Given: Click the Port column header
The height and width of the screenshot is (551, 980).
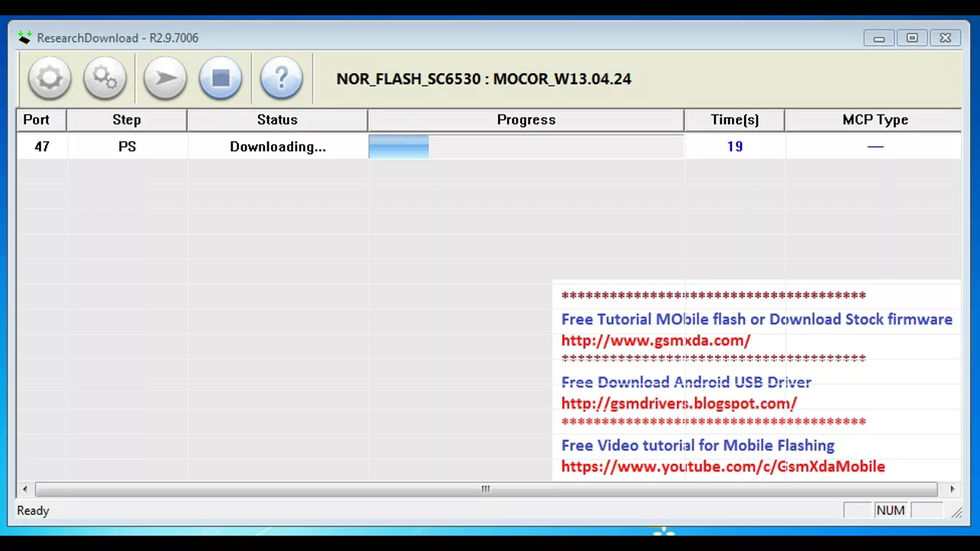Looking at the screenshot, I should point(41,119).
